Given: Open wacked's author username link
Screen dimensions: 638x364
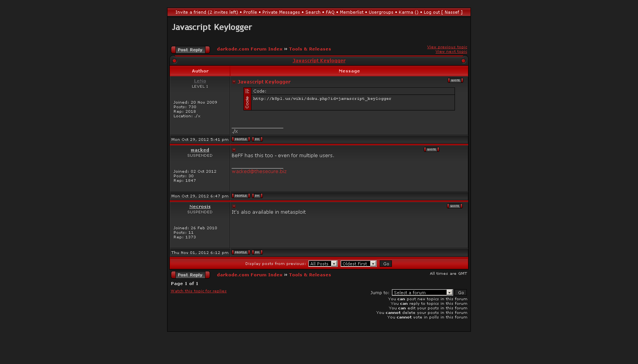Looking at the screenshot, I should point(200,150).
